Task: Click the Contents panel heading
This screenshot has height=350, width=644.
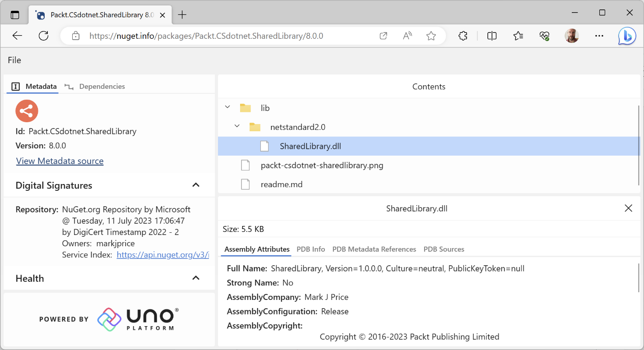Action: tap(429, 87)
